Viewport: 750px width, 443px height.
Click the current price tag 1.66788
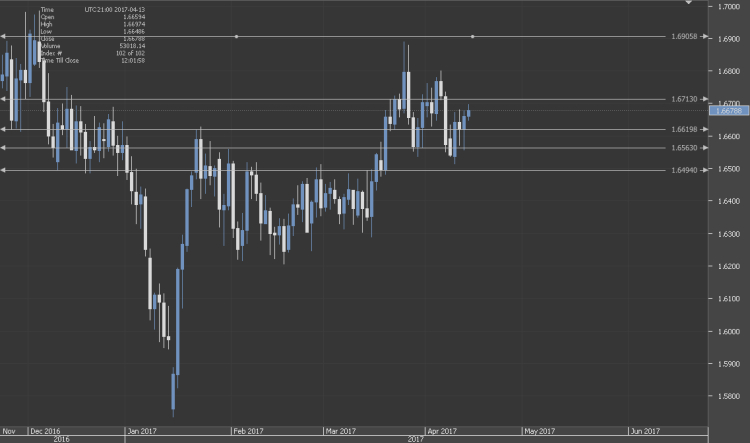727,111
